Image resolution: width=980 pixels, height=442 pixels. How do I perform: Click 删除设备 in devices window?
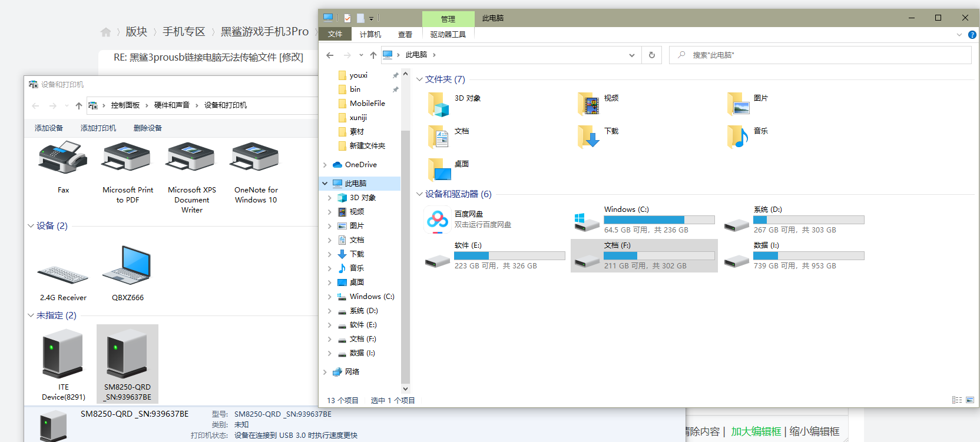click(x=148, y=128)
